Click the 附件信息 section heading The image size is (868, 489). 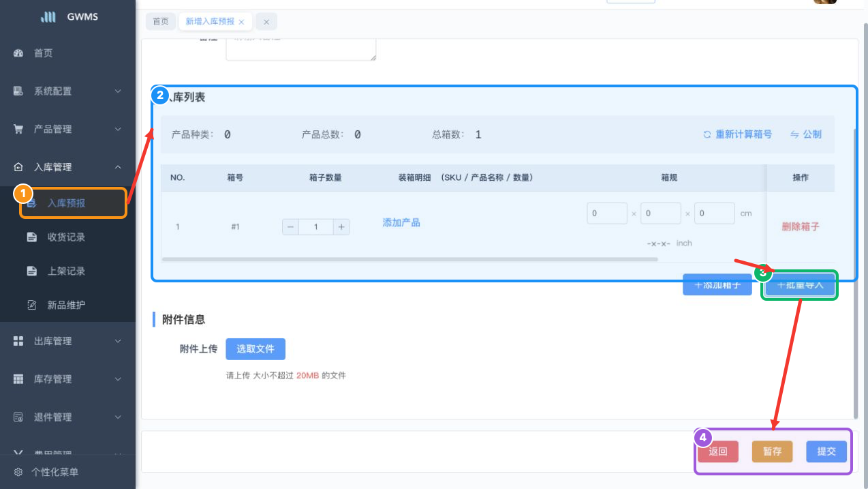point(183,319)
